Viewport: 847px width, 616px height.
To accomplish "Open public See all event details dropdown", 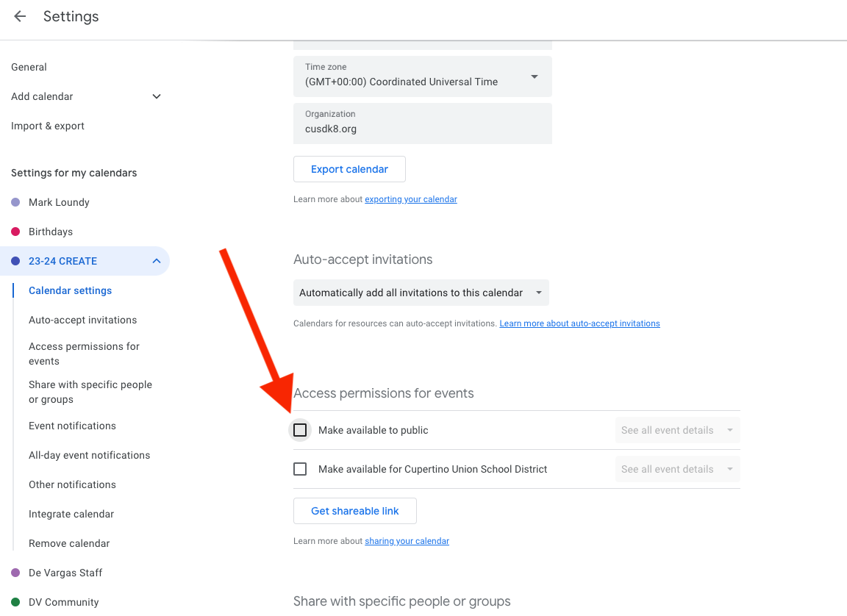I will click(x=677, y=430).
